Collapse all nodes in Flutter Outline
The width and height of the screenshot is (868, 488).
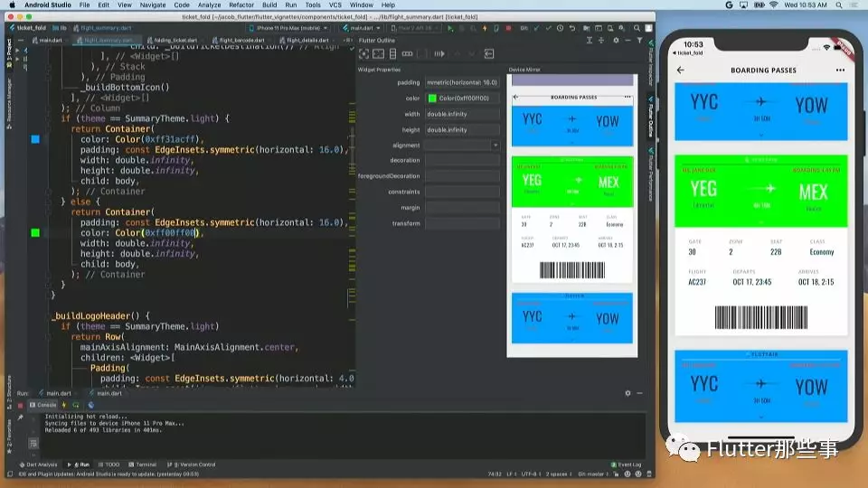point(601,41)
